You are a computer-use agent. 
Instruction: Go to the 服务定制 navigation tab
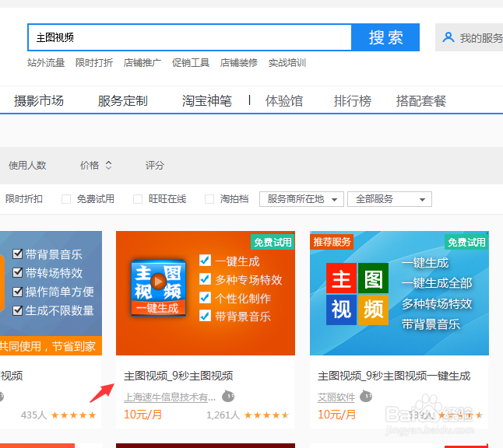(x=122, y=101)
